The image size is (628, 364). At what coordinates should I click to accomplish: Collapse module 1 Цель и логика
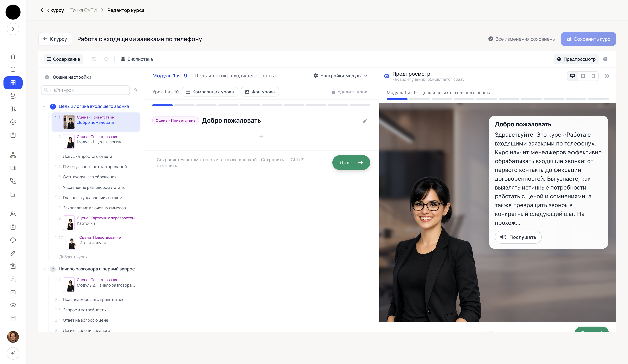tap(44, 106)
